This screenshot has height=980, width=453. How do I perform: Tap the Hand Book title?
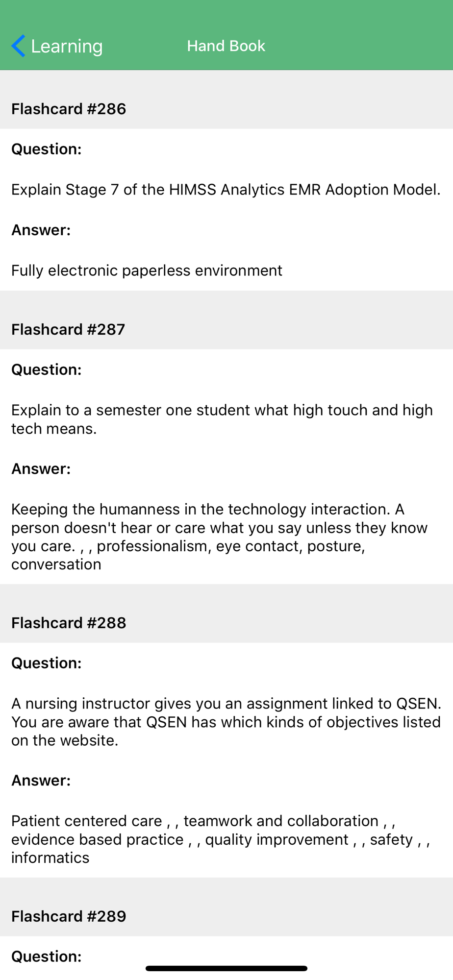(x=226, y=46)
